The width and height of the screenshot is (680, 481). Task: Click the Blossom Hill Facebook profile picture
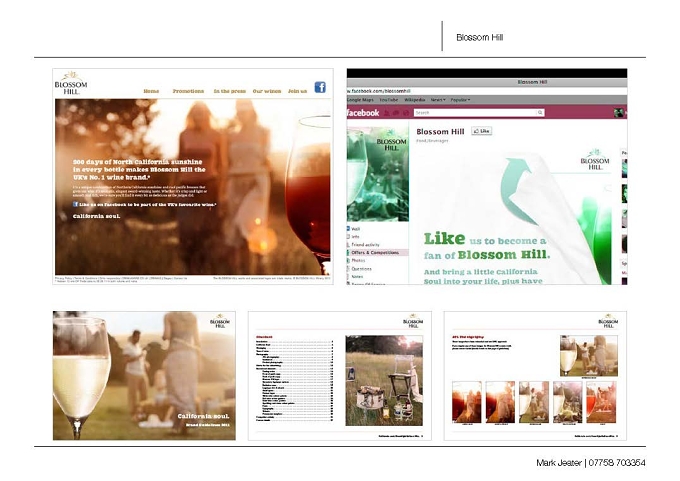pyautogui.click(x=378, y=174)
